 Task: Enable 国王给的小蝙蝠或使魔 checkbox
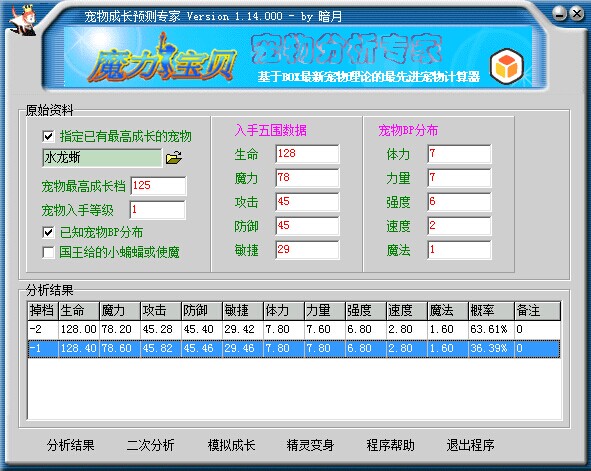48,252
